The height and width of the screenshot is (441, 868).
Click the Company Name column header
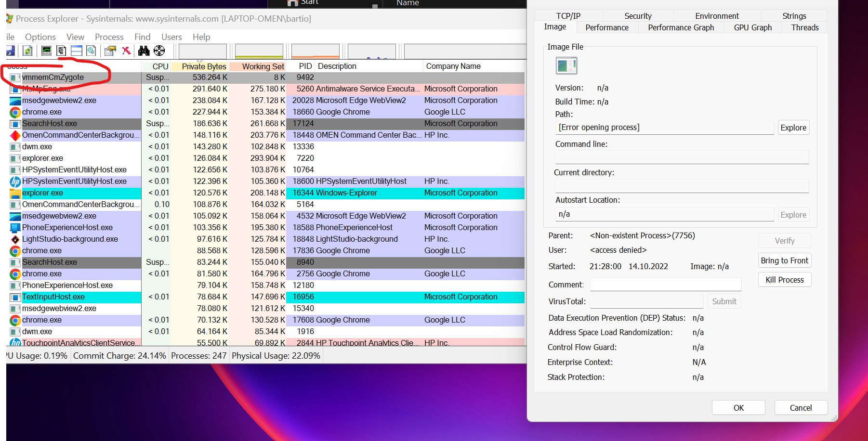473,66
